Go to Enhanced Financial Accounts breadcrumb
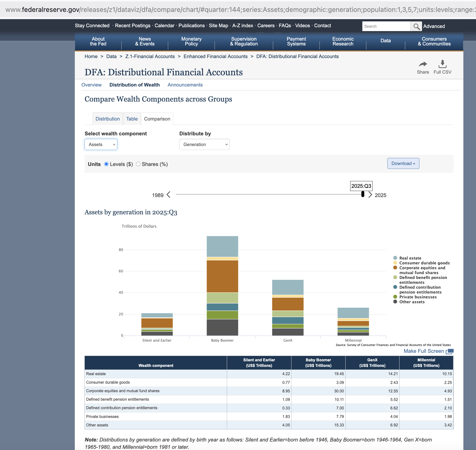 [x=215, y=56]
